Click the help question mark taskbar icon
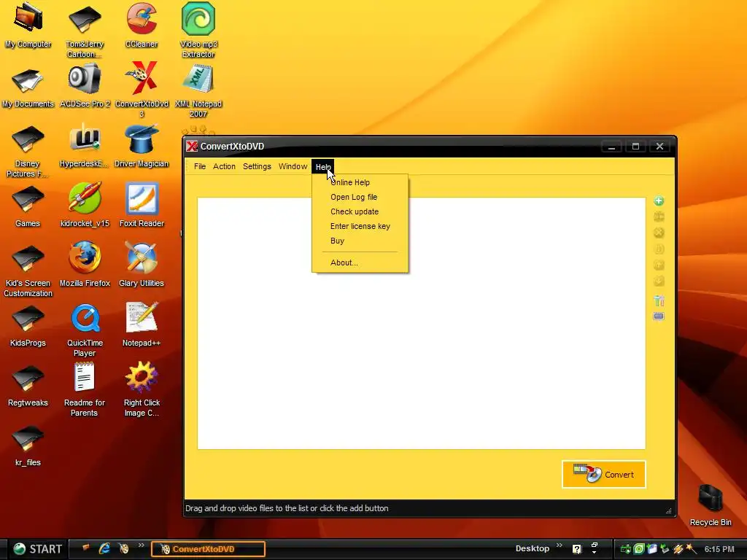Viewport: 747px width, 560px height. coord(577,549)
